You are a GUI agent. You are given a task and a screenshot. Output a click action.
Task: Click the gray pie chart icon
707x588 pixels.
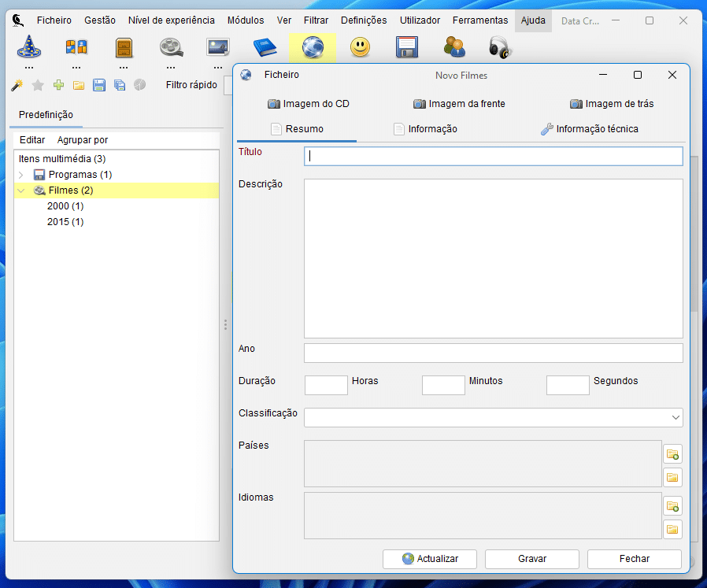coord(140,85)
